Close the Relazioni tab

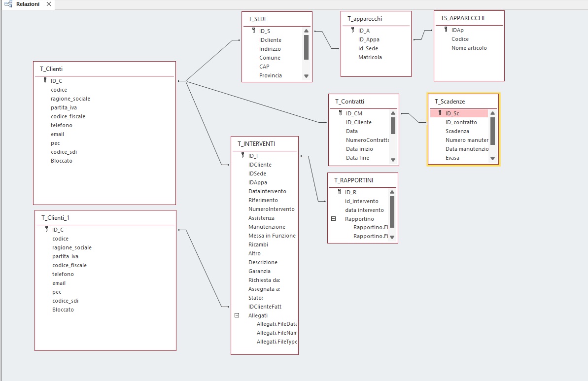tap(48, 4)
